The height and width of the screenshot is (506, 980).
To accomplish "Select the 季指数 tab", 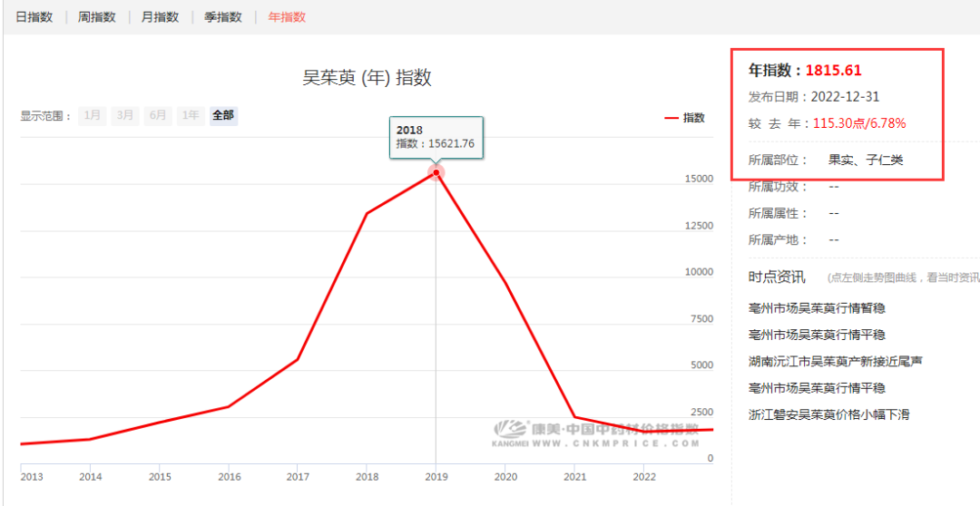I will [223, 17].
